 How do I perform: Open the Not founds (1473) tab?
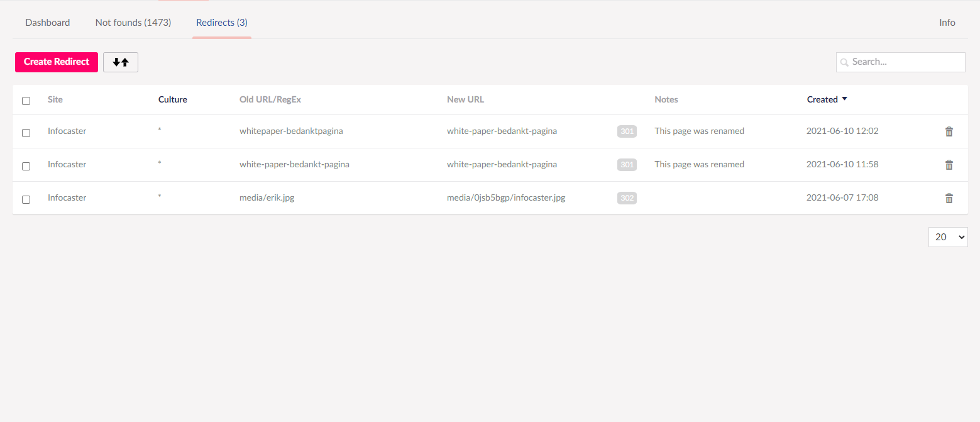133,23
